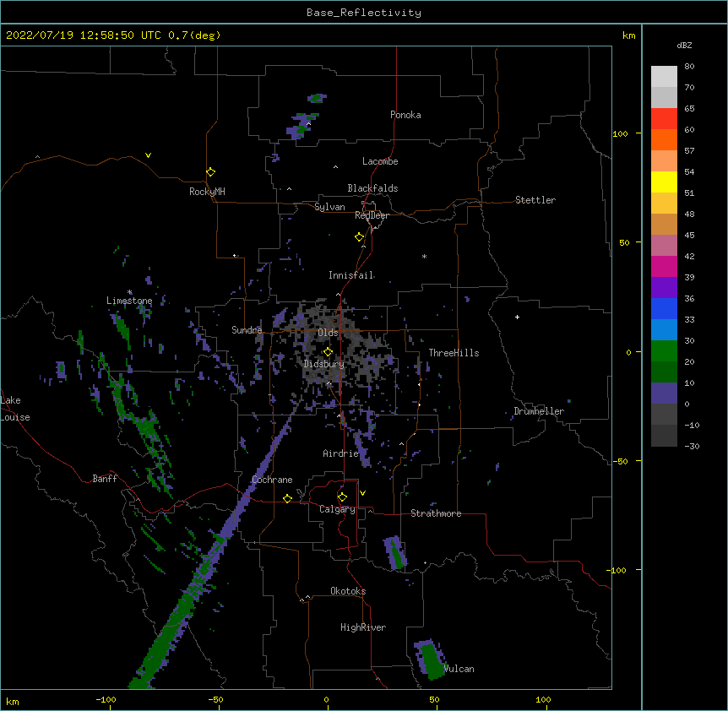Click the ThreeHills city label
Viewport: 728px width, 711px height.
pos(454,353)
